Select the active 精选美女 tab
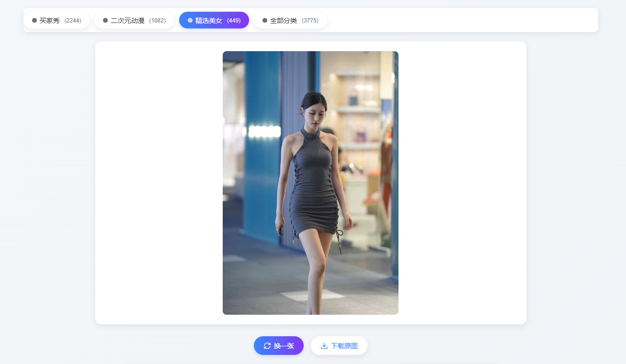 click(209, 21)
